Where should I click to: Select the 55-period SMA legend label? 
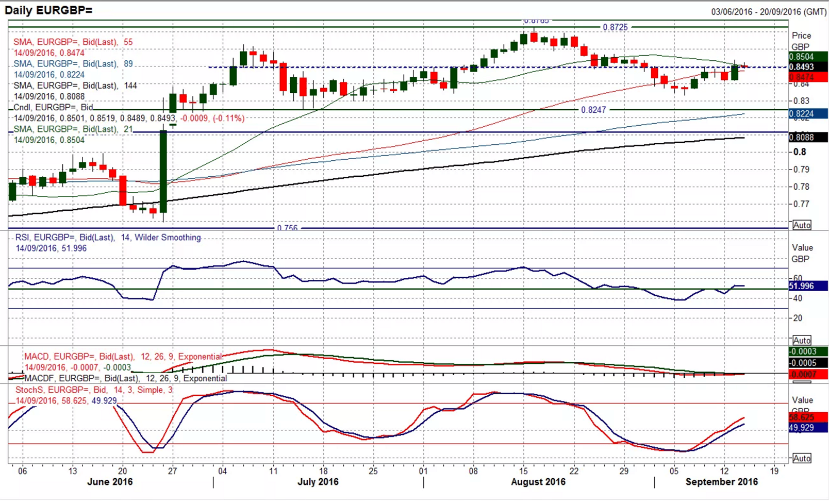click(73, 42)
